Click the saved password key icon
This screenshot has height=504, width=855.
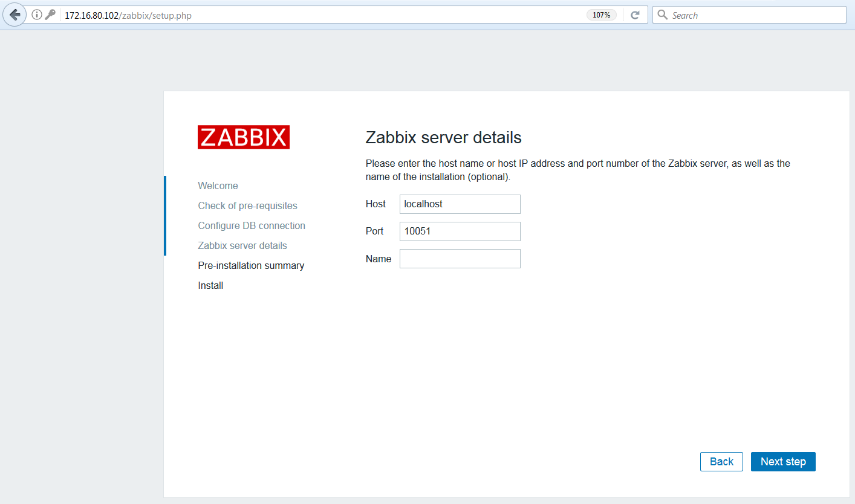pos(50,15)
